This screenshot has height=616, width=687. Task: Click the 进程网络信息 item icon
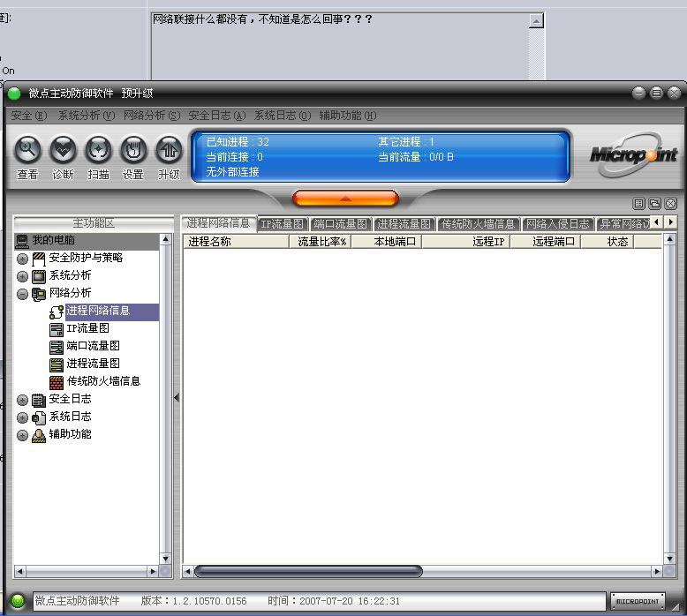[x=57, y=312]
